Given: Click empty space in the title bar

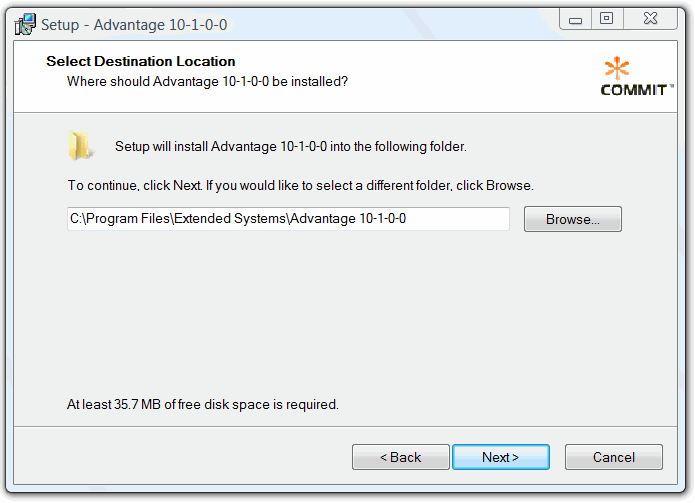Looking at the screenshot, I should 400,22.
